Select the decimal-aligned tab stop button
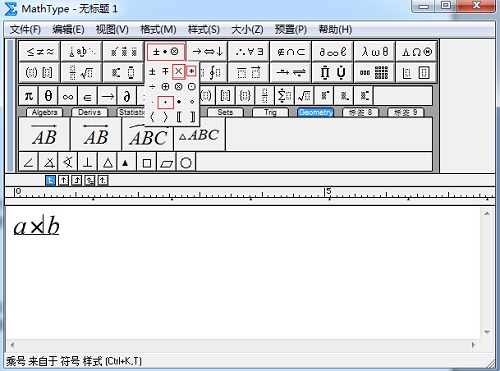 pyautogui.click(x=103, y=180)
